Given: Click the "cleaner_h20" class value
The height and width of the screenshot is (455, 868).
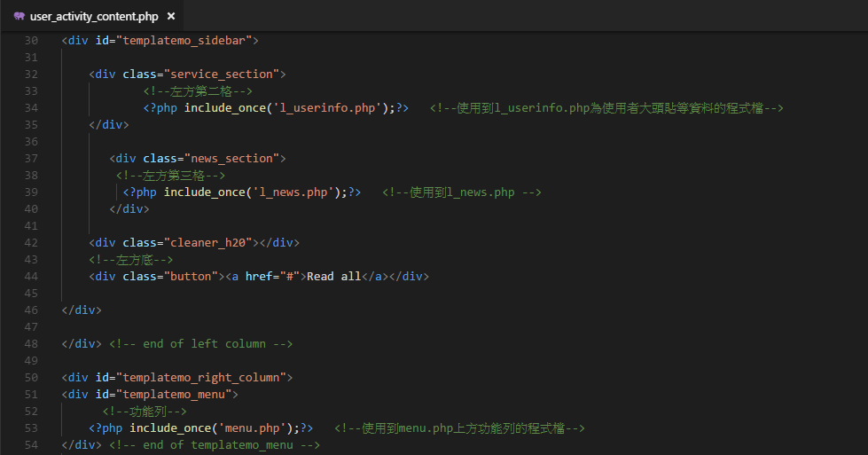Looking at the screenshot, I should pos(207,242).
